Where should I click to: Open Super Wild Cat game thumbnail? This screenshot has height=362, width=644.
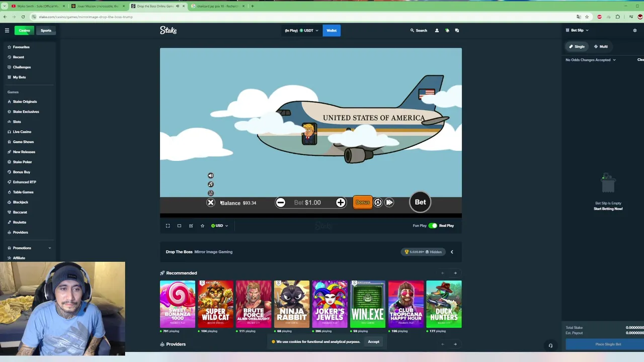click(215, 304)
